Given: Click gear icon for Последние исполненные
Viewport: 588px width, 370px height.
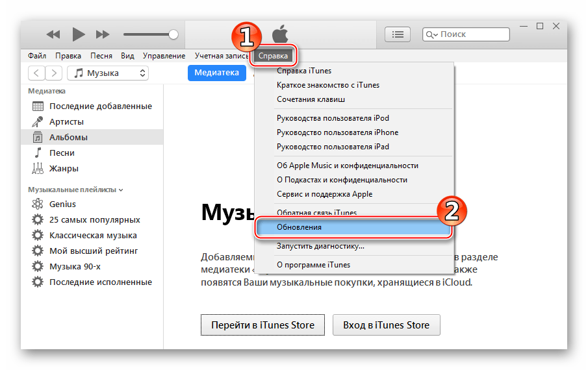Looking at the screenshot, I should (x=38, y=282).
